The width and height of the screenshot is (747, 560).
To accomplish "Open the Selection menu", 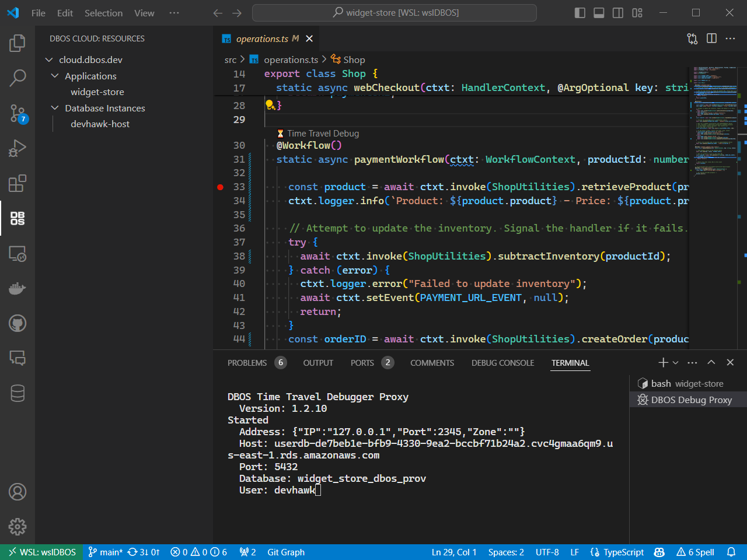I will click(x=103, y=13).
